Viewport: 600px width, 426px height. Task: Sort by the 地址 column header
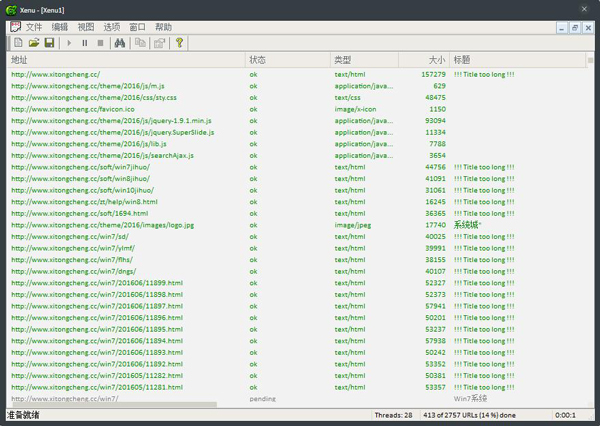tap(126, 60)
